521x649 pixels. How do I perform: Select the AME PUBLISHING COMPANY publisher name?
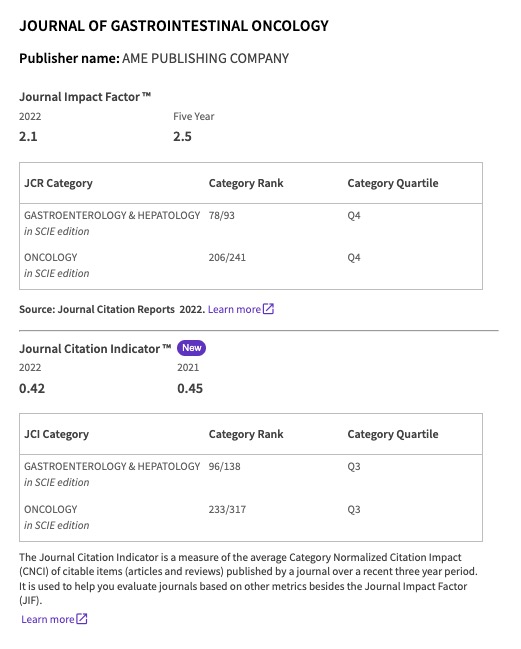(x=206, y=58)
